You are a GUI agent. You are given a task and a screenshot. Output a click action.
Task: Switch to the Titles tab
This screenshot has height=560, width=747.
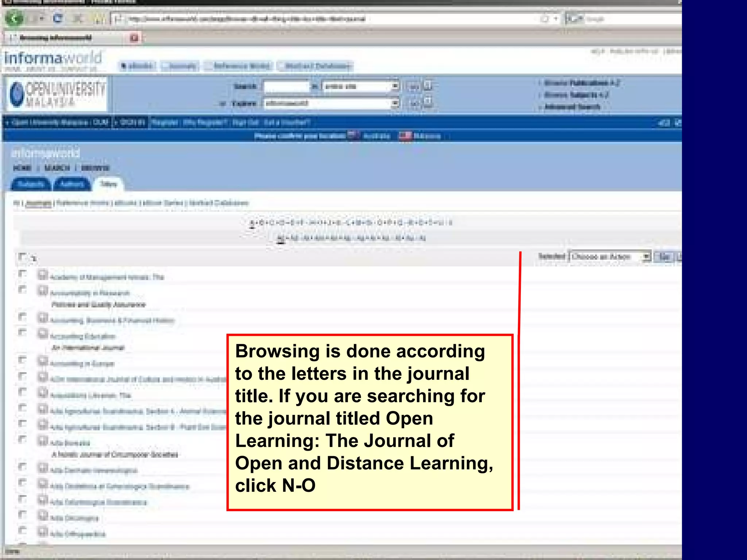click(108, 184)
